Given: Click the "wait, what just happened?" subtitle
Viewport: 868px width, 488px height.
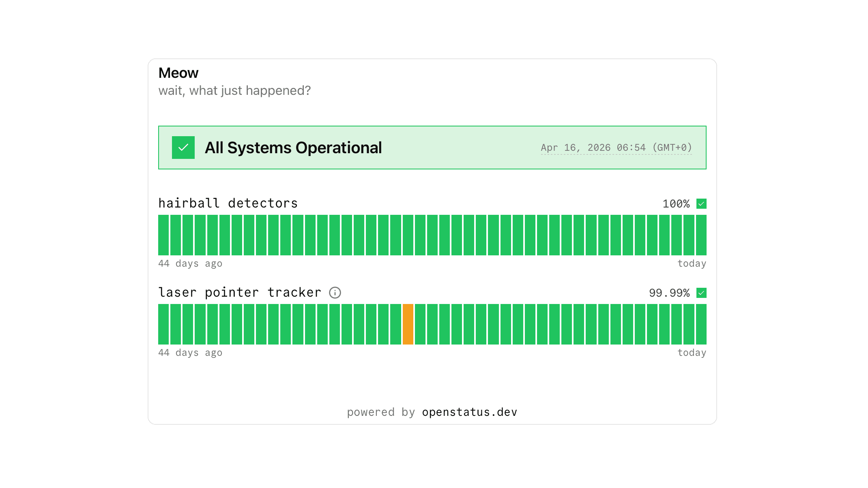Looking at the screenshot, I should pos(234,90).
